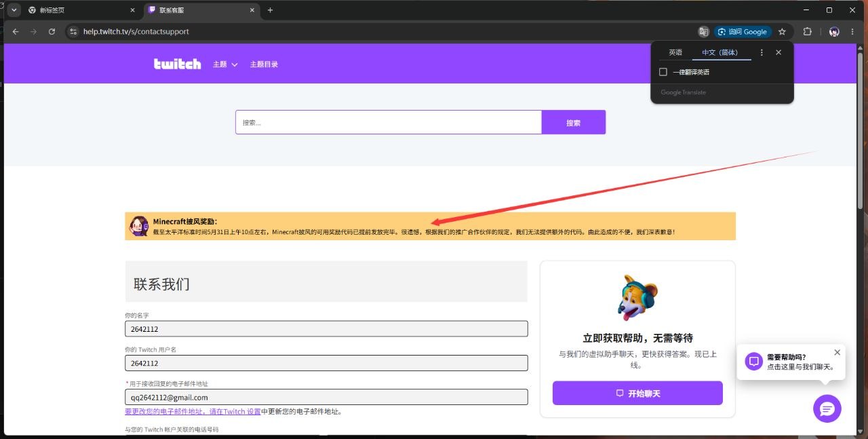The height and width of the screenshot is (439, 868).
Task: Open Chrome's three-dot main menu
Action: pos(852,31)
